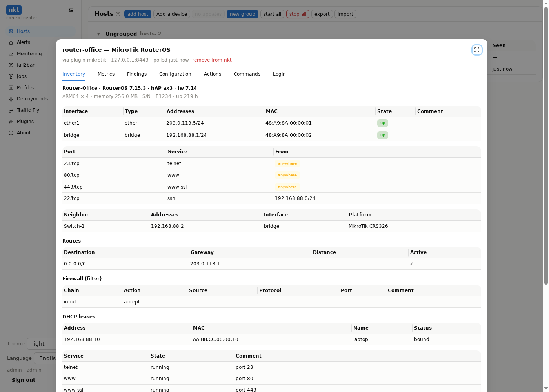
Task: Click the Alerts bell icon
Action: 11,42
